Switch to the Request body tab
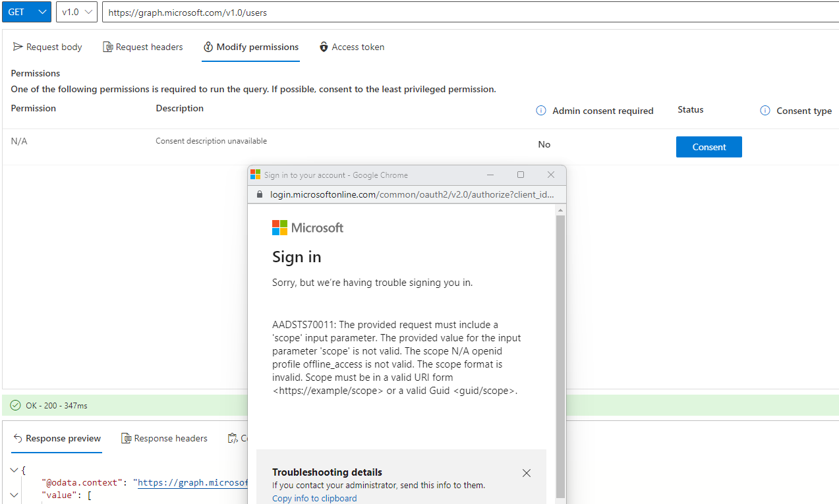 tap(47, 47)
